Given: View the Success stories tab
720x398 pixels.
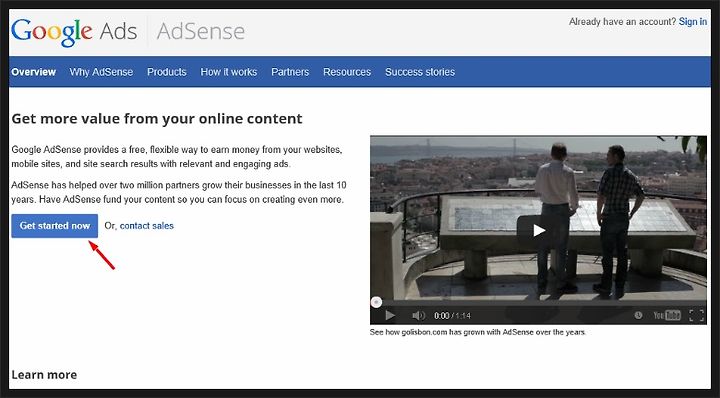Looking at the screenshot, I should tap(420, 72).
